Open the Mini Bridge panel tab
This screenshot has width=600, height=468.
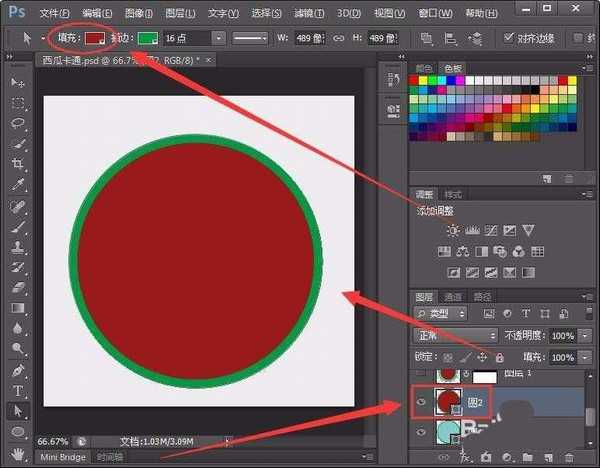pyautogui.click(x=62, y=457)
